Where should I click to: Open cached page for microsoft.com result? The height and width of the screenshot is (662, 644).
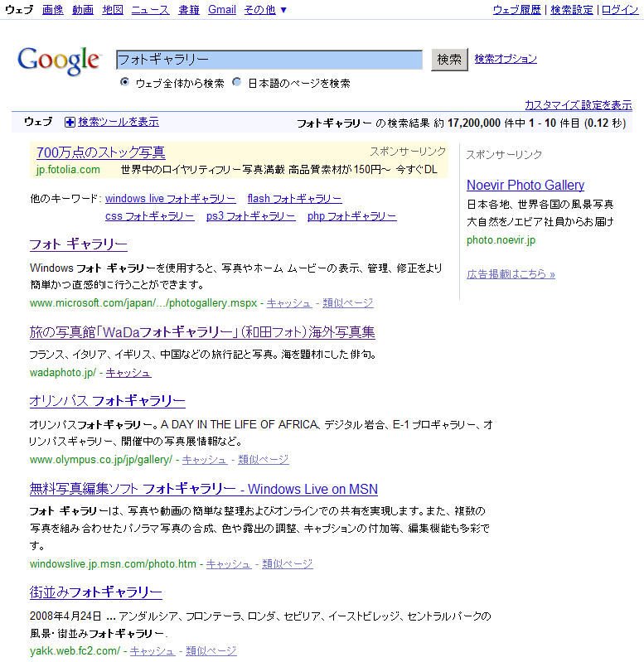pos(289,303)
